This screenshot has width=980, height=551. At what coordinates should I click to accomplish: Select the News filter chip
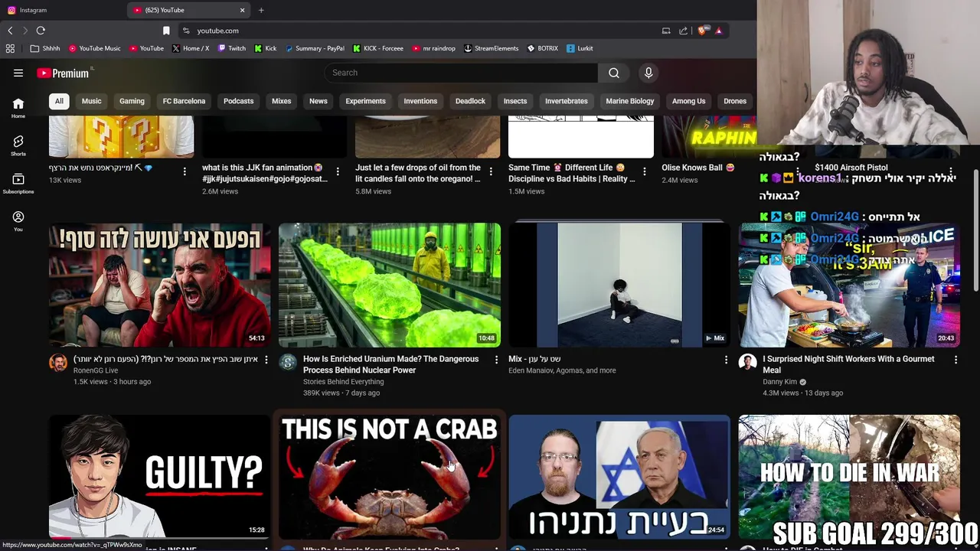tap(318, 101)
